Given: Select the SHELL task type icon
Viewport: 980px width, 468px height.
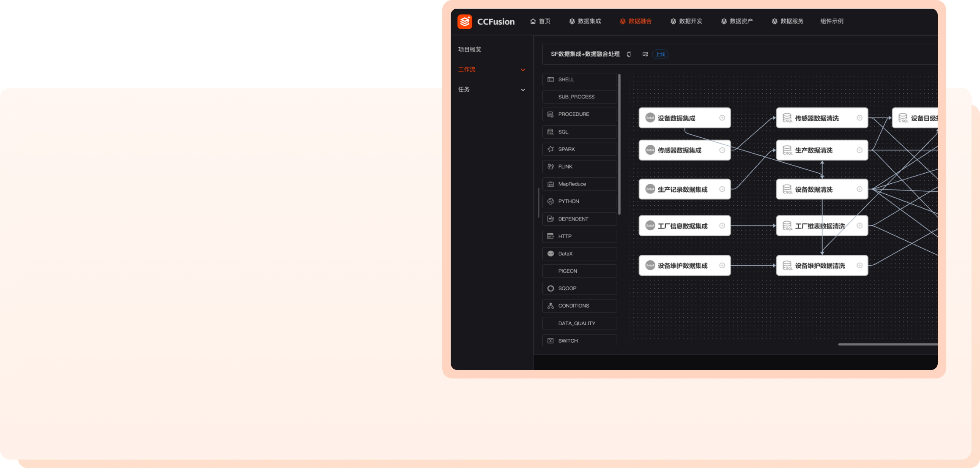Looking at the screenshot, I should pyautogui.click(x=550, y=79).
